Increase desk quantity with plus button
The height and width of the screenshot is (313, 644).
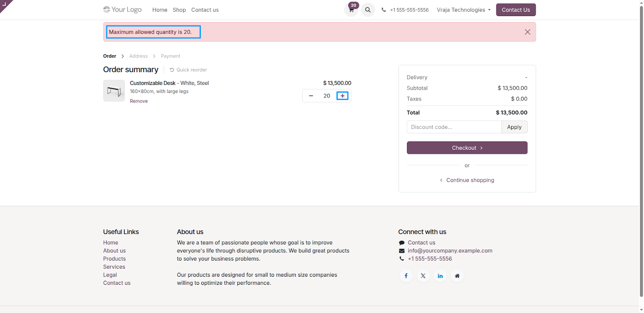click(343, 96)
